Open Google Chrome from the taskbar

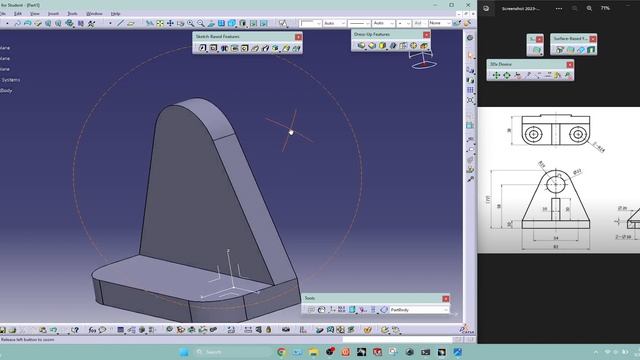(281, 352)
